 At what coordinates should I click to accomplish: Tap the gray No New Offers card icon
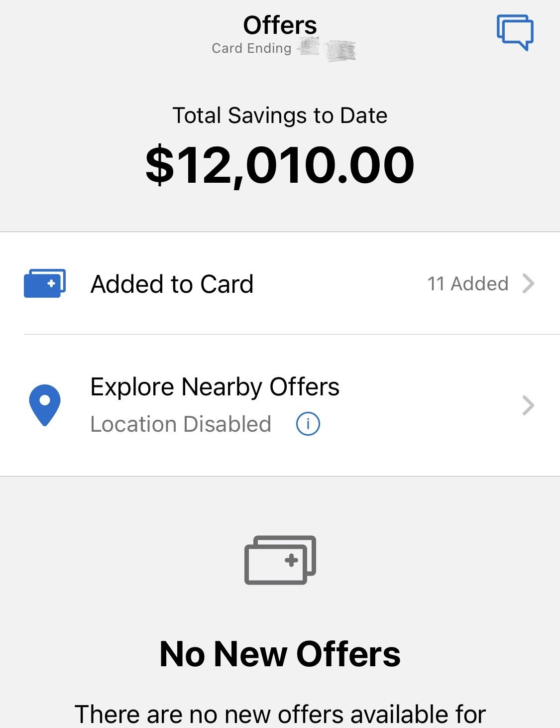(x=280, y=560)
